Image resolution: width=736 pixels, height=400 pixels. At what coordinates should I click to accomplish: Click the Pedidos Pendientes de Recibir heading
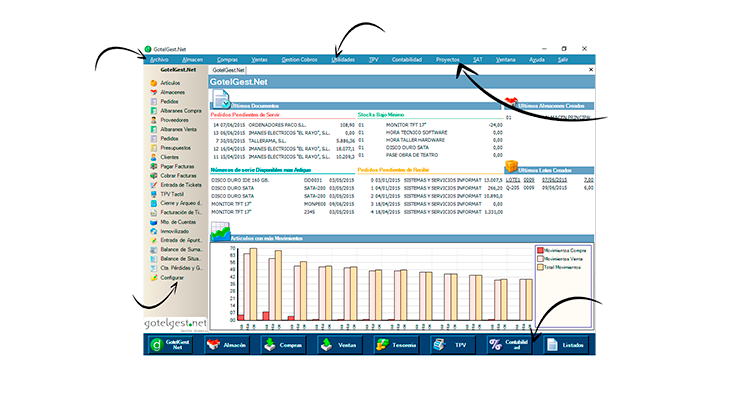tap(393, 170)
